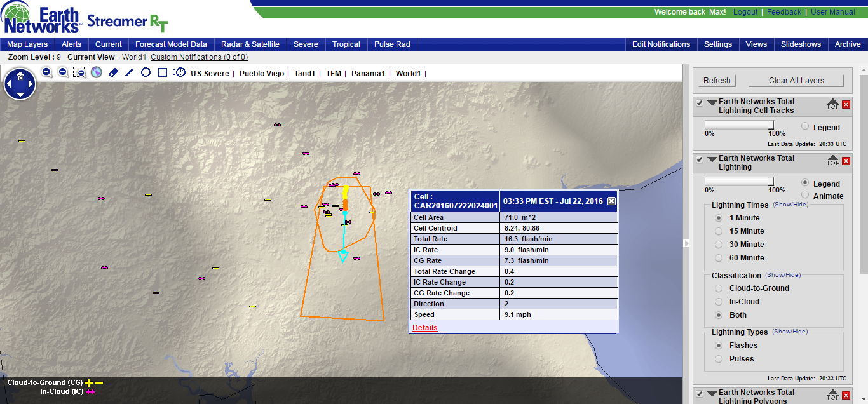Open the Tropical menu
This screenshot has height=404, width=868.
pos(346,44)
